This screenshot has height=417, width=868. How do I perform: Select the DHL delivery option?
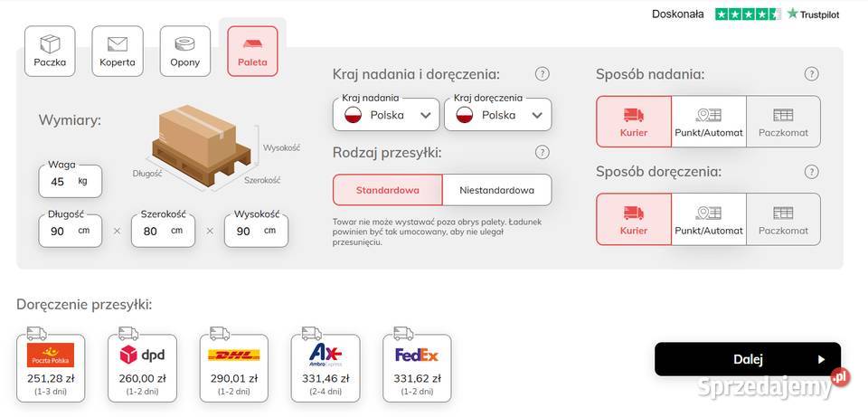[233, 367]
